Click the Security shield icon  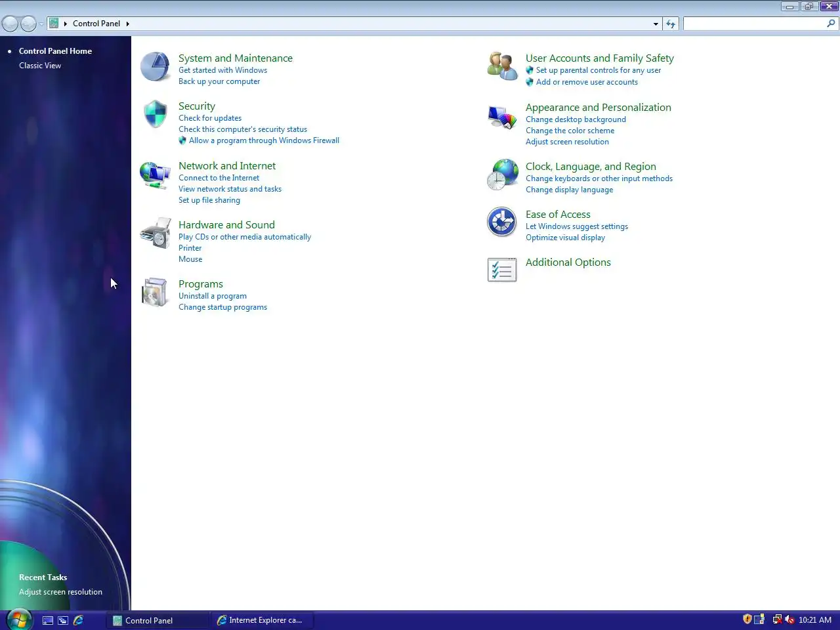156,114
